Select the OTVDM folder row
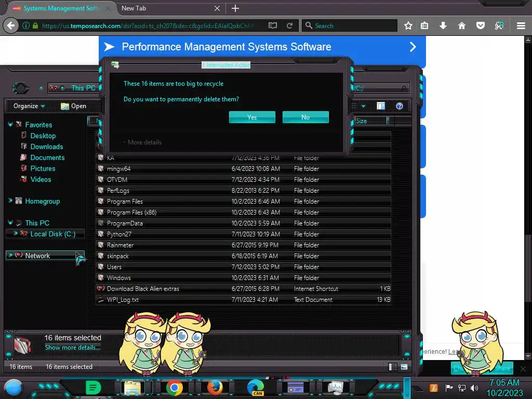Viewport: 532px width, 399px height. click(x=244, y=179)
